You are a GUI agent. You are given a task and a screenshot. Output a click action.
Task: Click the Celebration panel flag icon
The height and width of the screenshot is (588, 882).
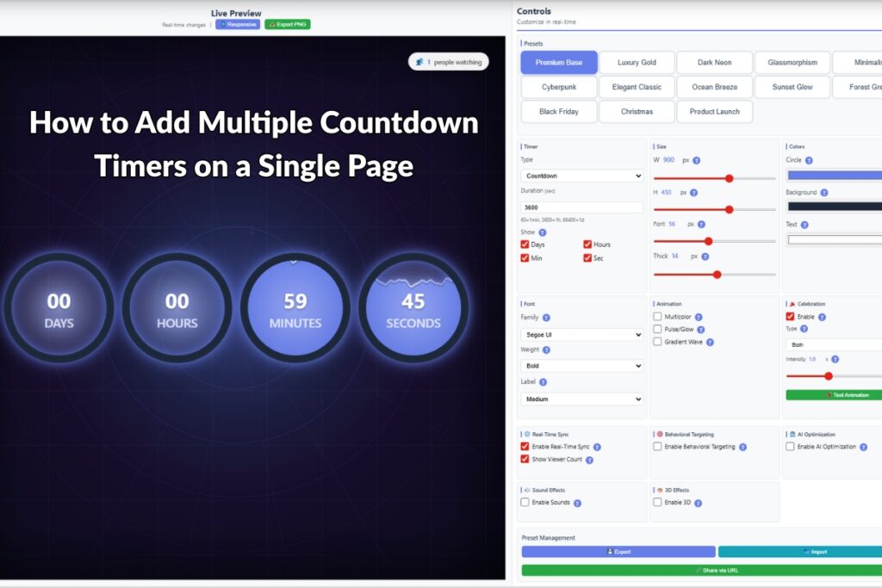[x=792, y=304]
